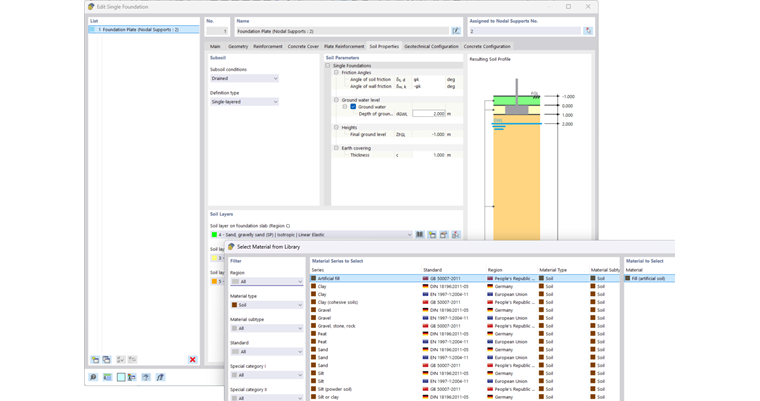Collapse the Ground water level group
The image size is (760, 401).
(x=336, y=100)
